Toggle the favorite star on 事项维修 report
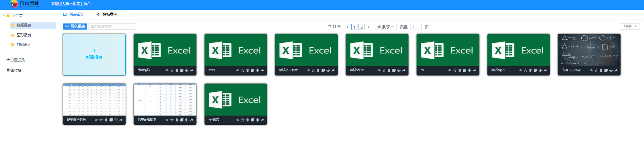 tap(172, 70)
